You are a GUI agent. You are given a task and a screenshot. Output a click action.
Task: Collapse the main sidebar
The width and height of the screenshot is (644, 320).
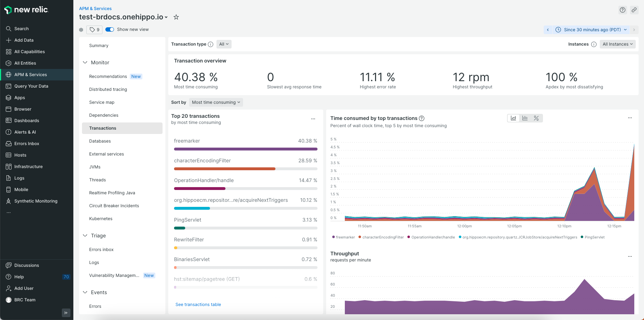pyautogui.click(x=66, y=313)
